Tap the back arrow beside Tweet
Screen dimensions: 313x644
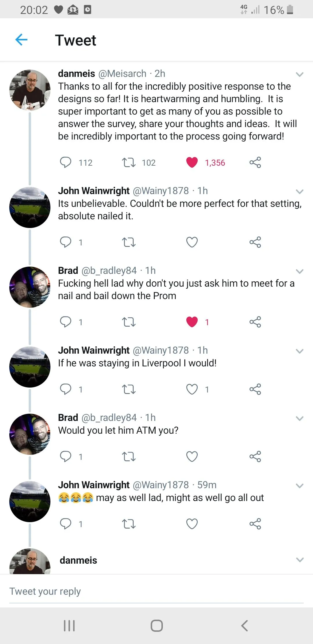click(21, 40)
